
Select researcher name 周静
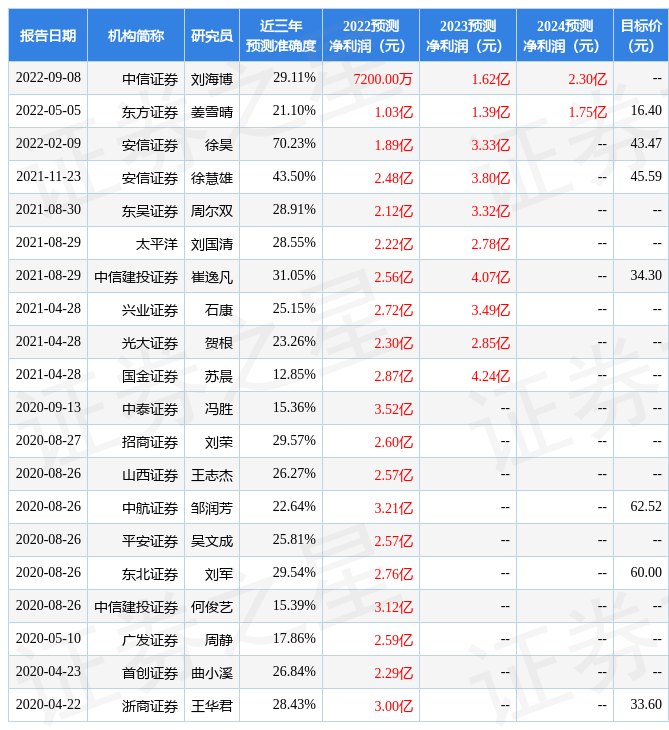pyautogui.click(x=219, y=641)
